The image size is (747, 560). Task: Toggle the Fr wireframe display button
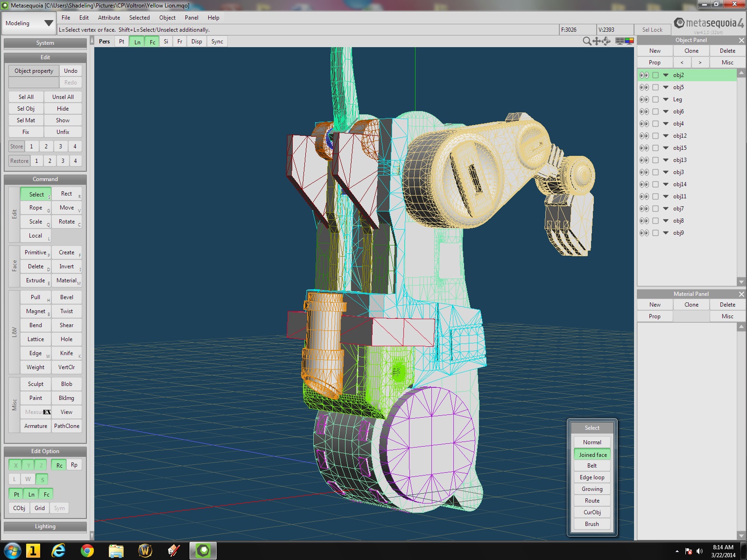tap(180, 42)
